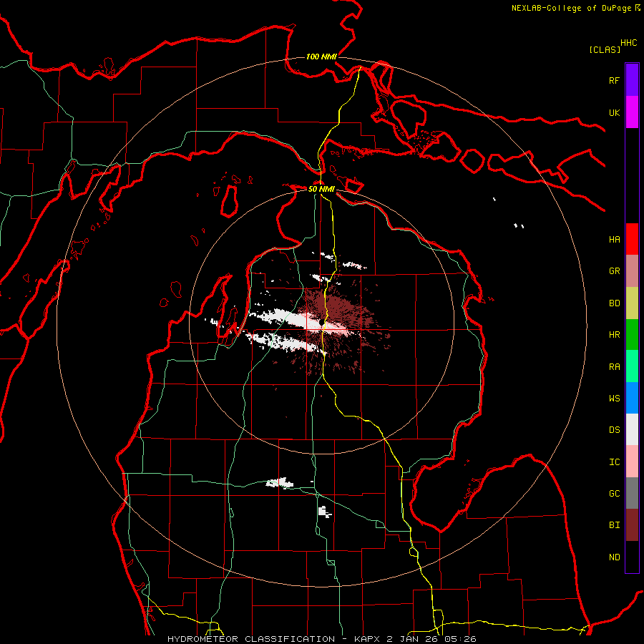Click the WS blue legend swatch

pos(632,398)
